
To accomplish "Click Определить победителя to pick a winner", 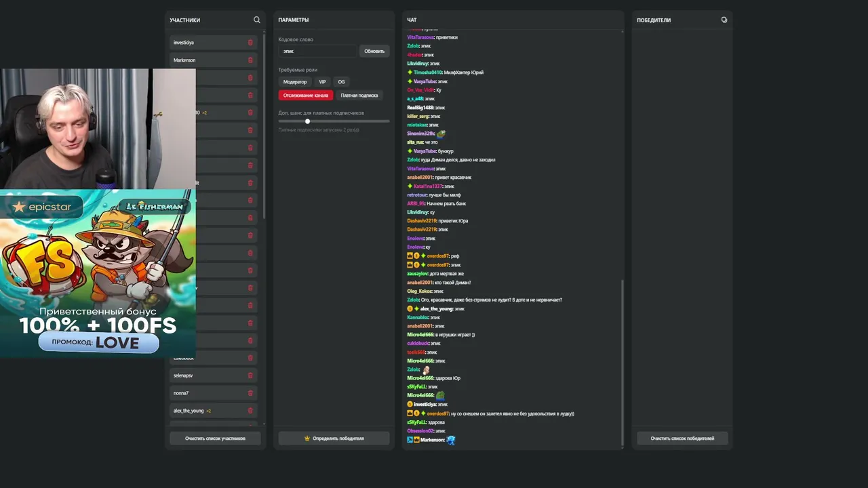I will tap(334, 439).
